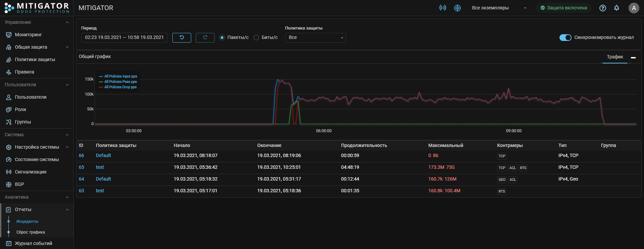This screenshot has height=249, width=644.
Task: Open the notifications bell
Action: point(616,8)
